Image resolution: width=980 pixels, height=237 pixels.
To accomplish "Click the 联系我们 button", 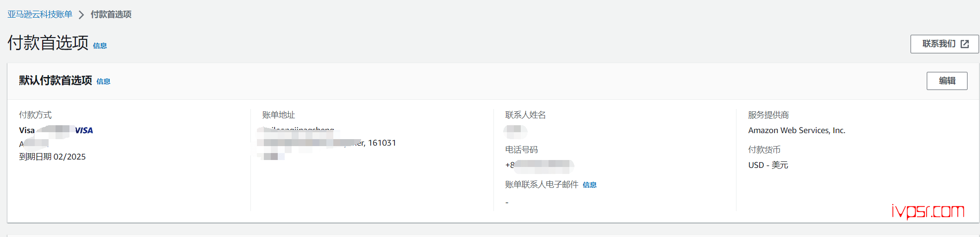I will click(x=944, y=44).
